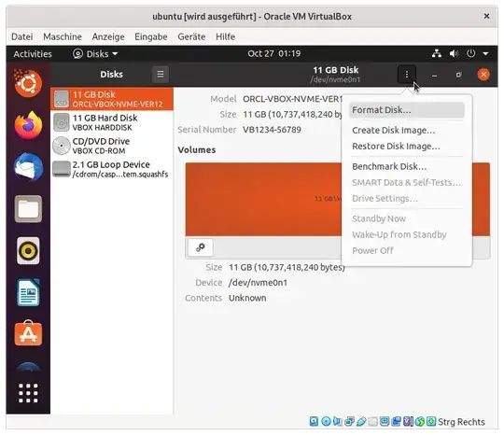
Task: Open LibreOffice Writer from the dock
Action: (28, 292)
